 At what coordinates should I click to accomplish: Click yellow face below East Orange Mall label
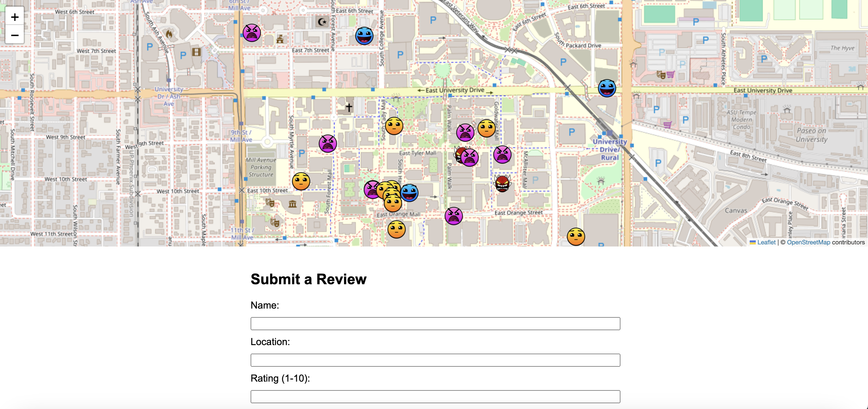(x=396, y=230)
